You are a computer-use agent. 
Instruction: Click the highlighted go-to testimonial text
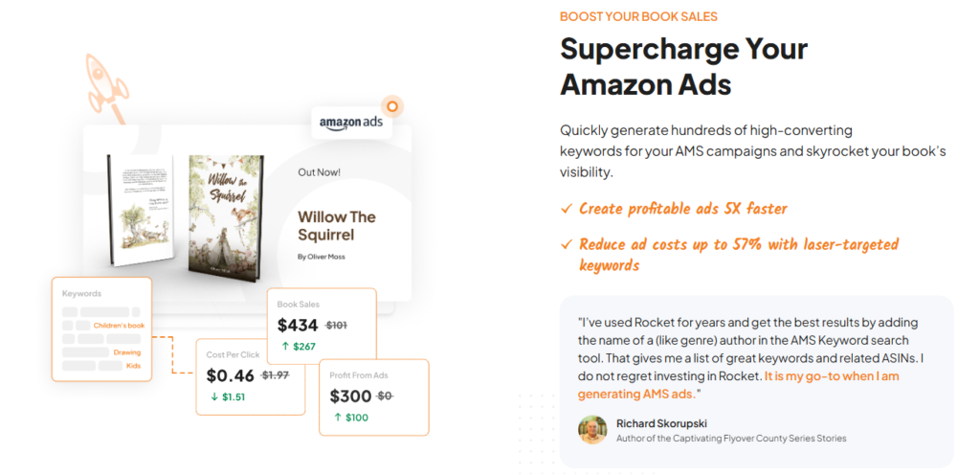point(738,386)
